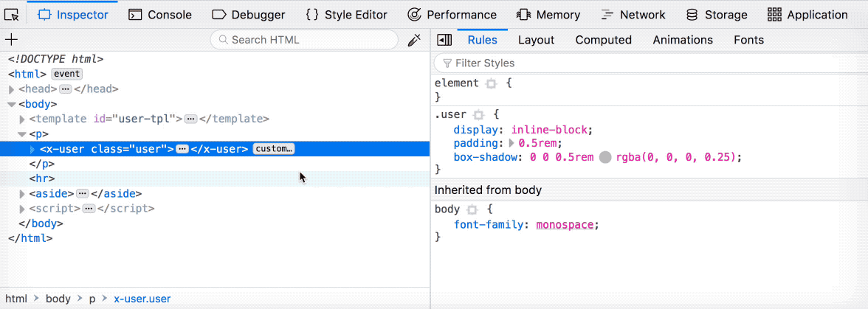The width and height of the screenshot is (868, 309).
Task: Click the custom badge on x-user element
Action: tap(274, 149)
